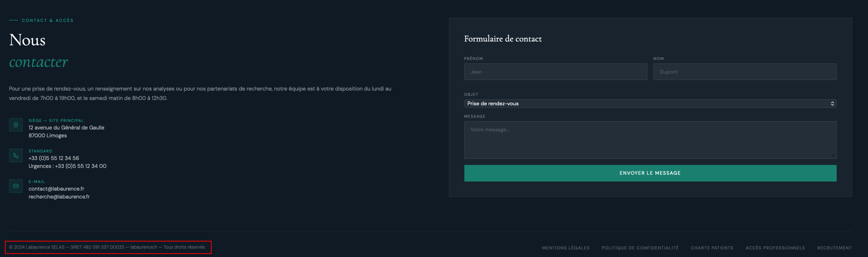Click the map pin location icon
The height and width of the screenshot is (257, 868).
(x=16, y=125)
